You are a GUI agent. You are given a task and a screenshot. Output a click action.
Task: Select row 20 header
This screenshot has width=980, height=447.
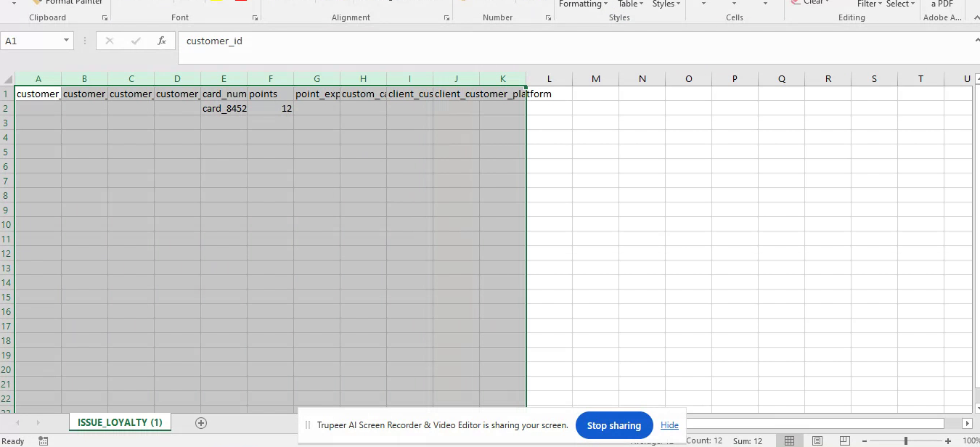[x=7, y=369]
